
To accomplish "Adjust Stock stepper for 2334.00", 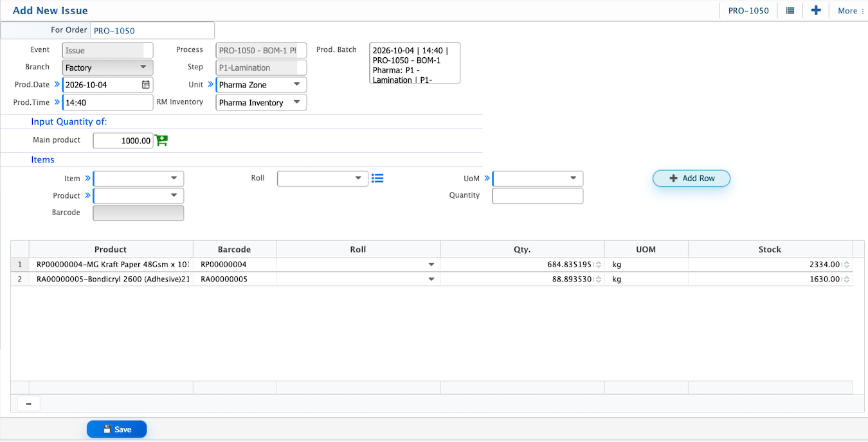I will [x=847, y=264].
